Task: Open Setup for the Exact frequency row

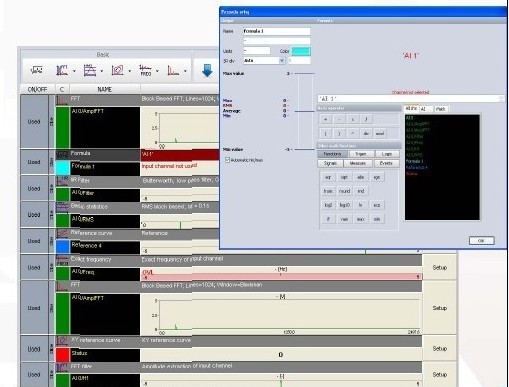Action: pos(439,267)
